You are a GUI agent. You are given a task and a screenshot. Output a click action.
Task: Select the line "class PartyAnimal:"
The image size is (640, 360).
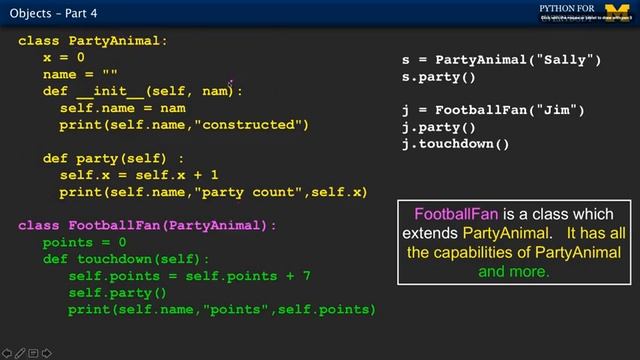93,41
